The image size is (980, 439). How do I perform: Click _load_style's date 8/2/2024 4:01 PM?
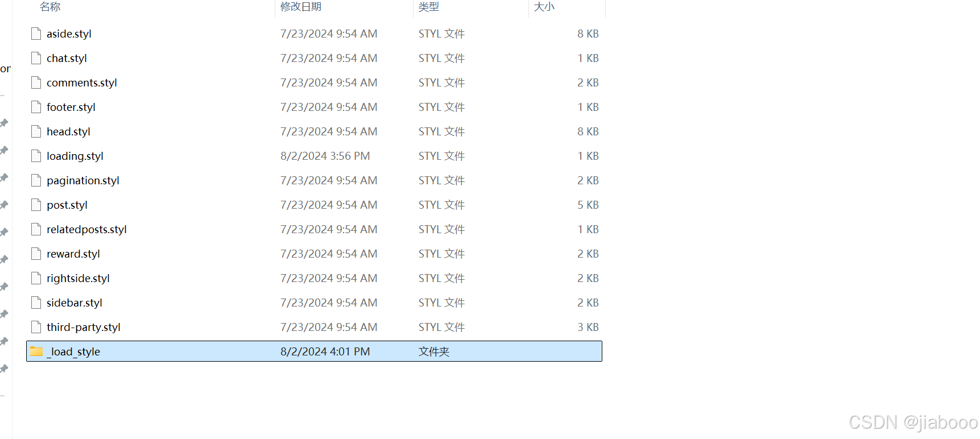[325, 351]
